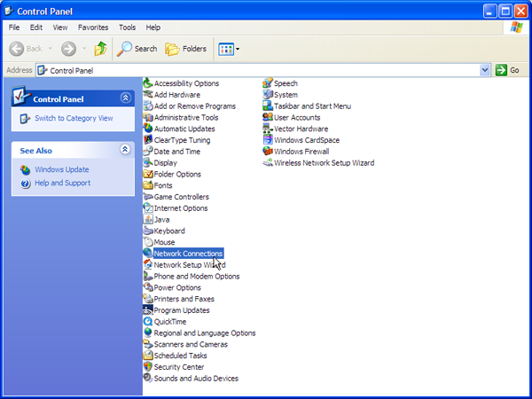Viewport: 532px width, 399px height.
Task: Click Switch to Category View link
Action: (74, 118)
